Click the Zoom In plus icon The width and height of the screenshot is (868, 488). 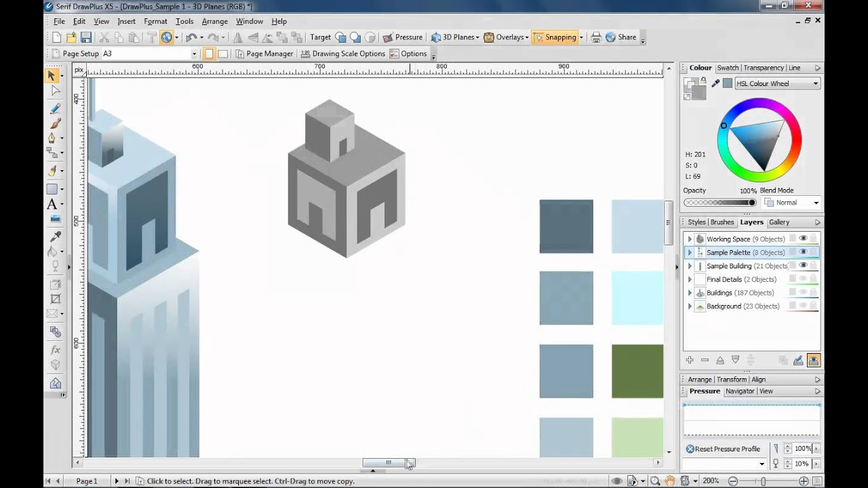click(804, 481)
